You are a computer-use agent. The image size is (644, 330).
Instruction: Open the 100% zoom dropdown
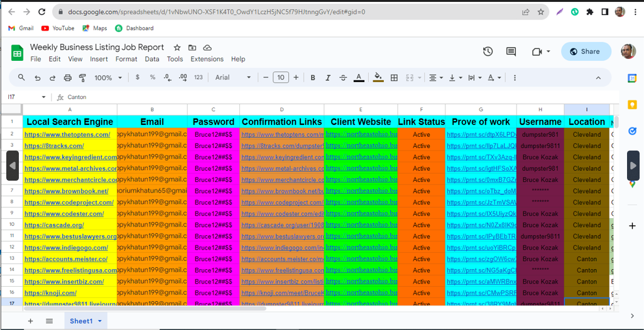pos(108,77)
